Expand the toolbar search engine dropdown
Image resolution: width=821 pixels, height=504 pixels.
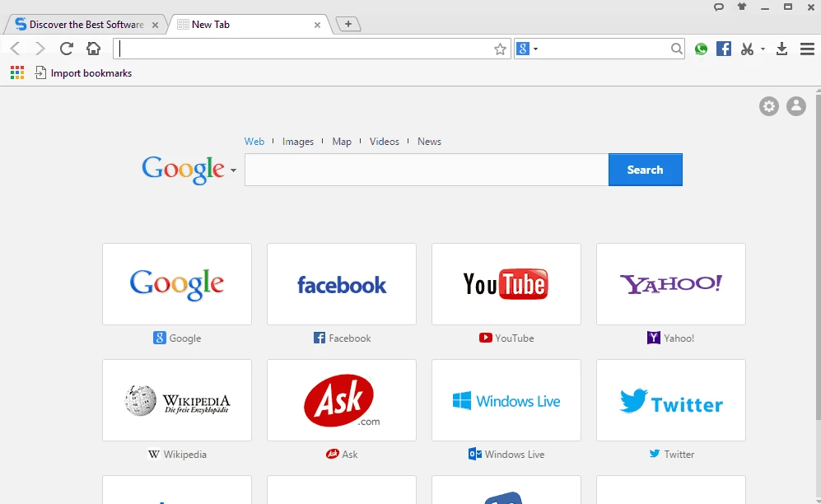point(535,49)
